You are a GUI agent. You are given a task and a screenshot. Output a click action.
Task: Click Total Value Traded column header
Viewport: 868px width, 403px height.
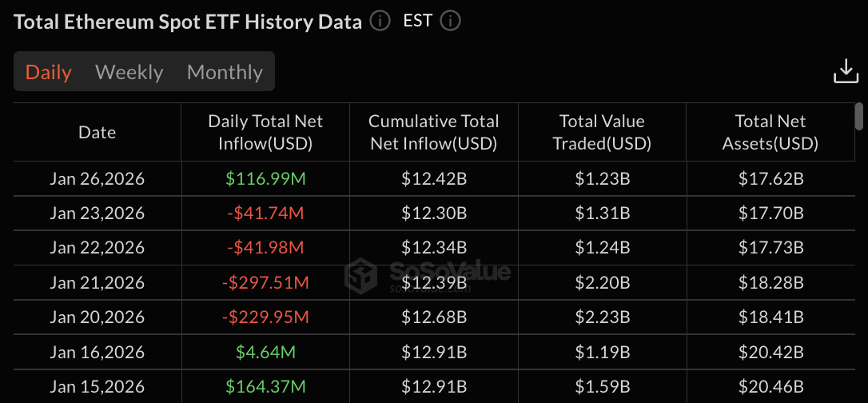tap(602, 133)
